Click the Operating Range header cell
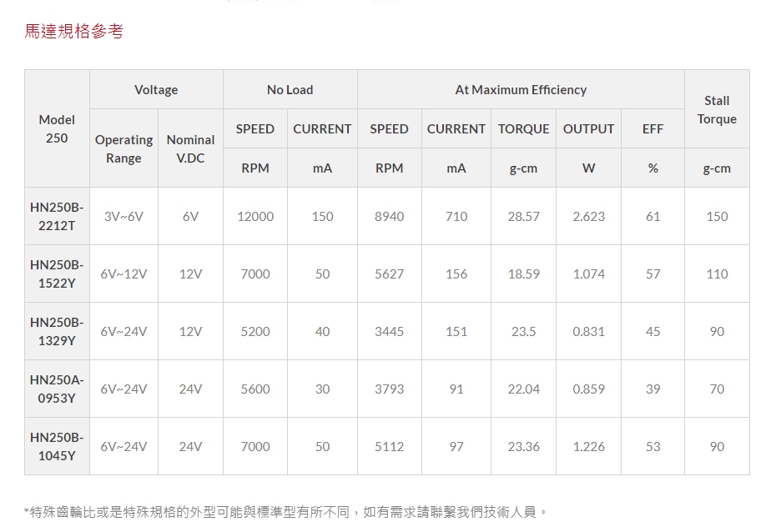 click(x=123, y=148)
